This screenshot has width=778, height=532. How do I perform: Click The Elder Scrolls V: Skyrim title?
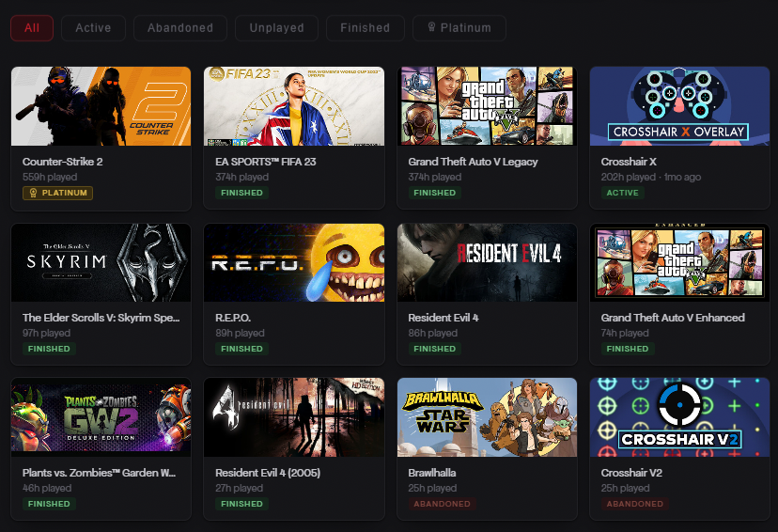pos(101,318)
